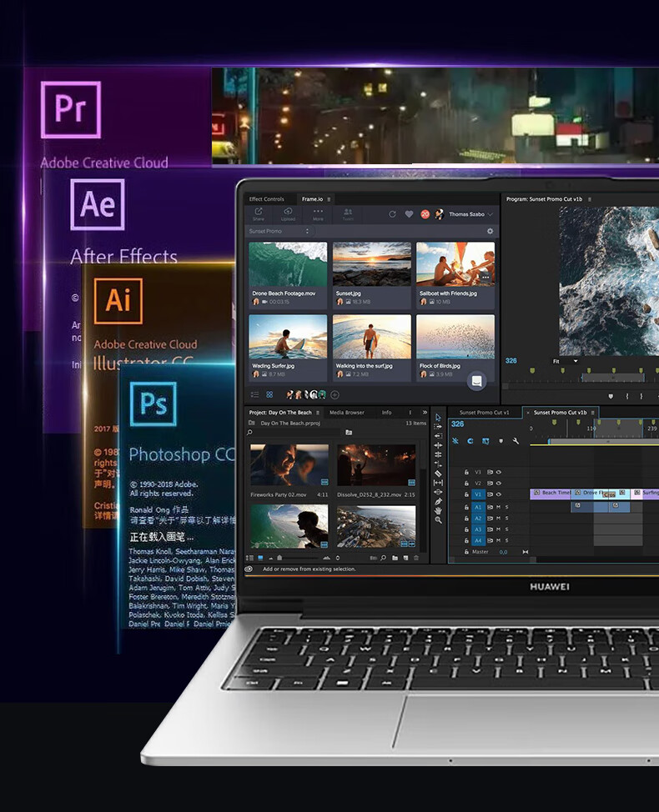Select the Track Select Forward tool
The width and height of the screenshot is (659, 812).
coord(438,427)
